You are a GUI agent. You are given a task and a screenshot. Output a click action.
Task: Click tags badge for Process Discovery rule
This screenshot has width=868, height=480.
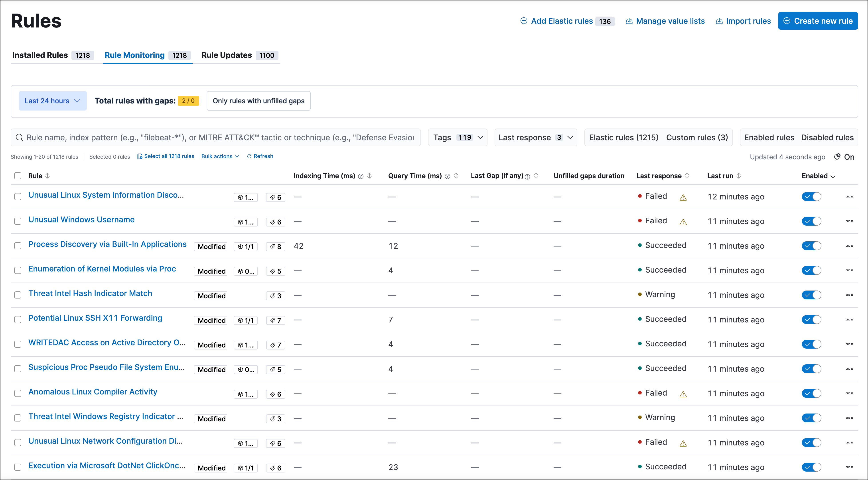[276, 247]
